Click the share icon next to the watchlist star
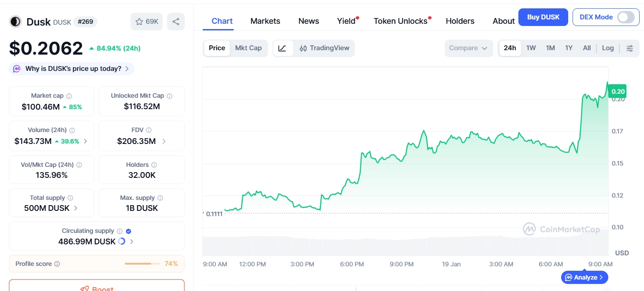This screenshot has height=291, width=644. tap(175, 21)
